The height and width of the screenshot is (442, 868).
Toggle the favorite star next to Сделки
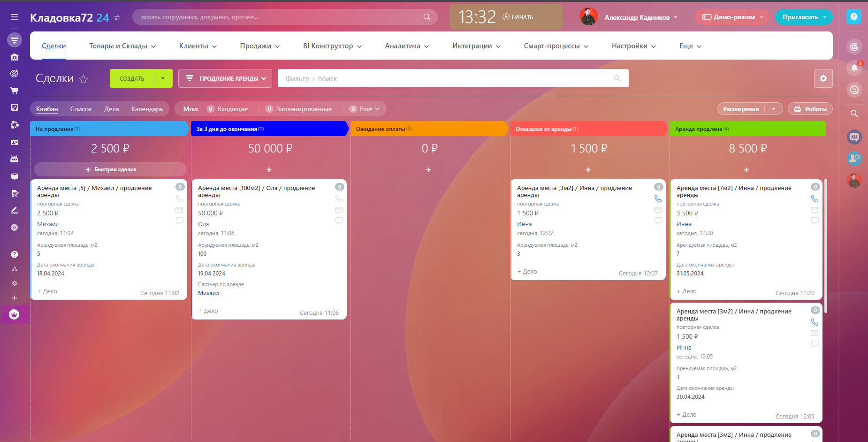(84, 79)
